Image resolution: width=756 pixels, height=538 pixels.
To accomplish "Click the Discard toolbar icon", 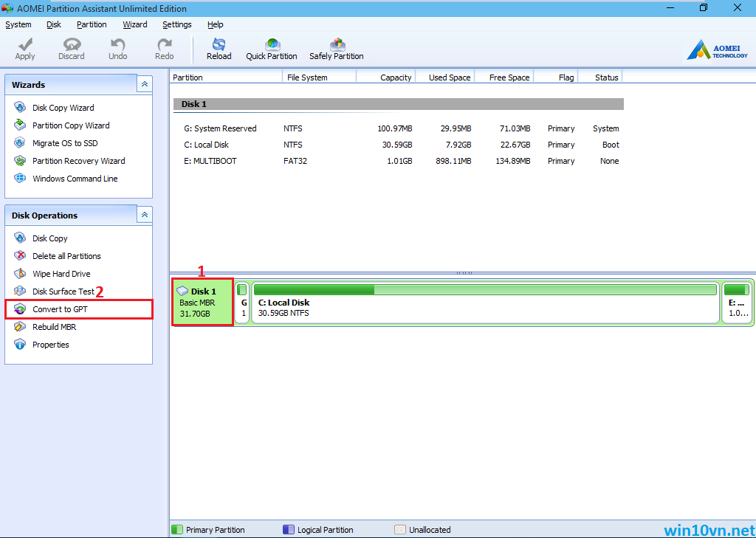I will (x=72, y=45).
